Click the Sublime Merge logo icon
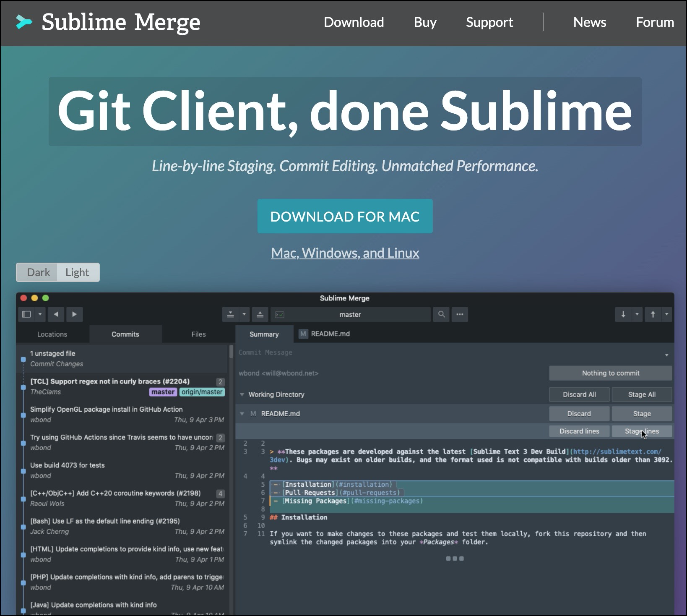Screen dimensions: 687x616 (24, 22)
